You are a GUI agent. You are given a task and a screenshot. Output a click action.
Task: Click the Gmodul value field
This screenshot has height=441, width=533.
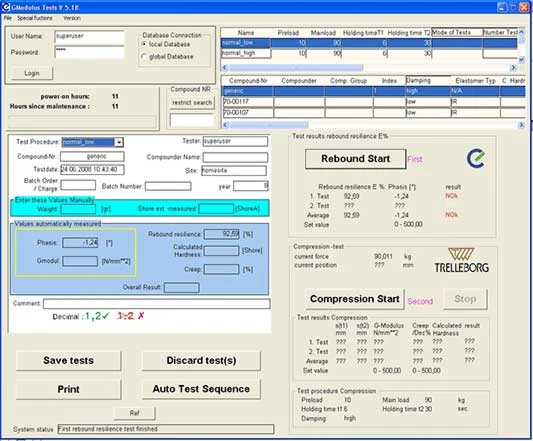coord(80,261)
